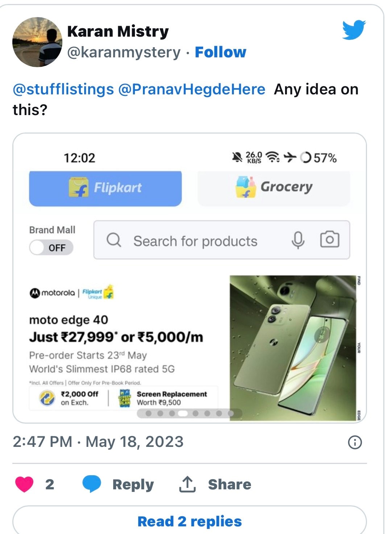Open the @PranavHegdeHere mention link
The height and width of the screenshot is (534, 392).
pos(191,89)
